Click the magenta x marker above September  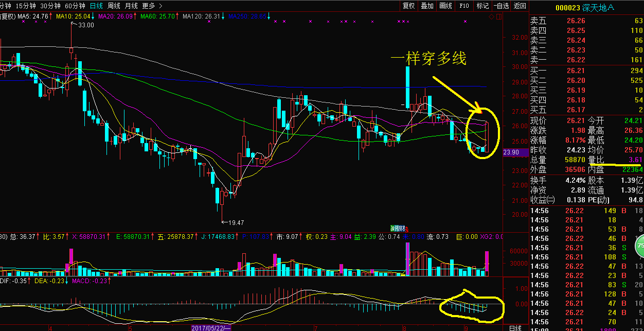pos(465,22)
